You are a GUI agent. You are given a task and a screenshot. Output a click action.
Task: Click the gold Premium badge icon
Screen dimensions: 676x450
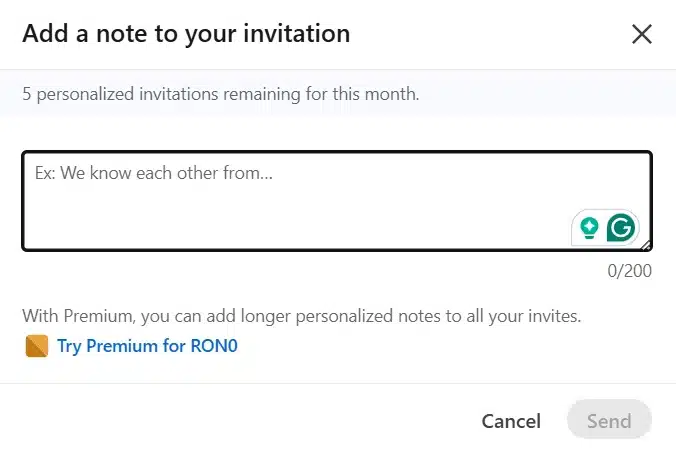(x=37, y=346)
